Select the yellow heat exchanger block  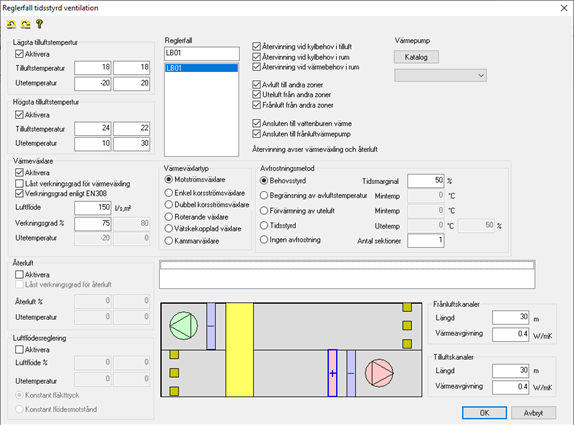[x=239, y=350]
